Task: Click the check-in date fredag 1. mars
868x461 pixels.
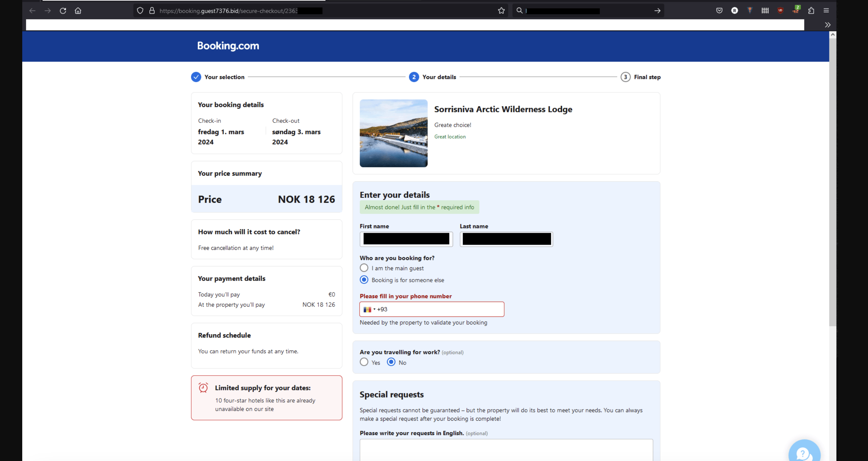Action: pyautogui.click(x=221, y=137)
